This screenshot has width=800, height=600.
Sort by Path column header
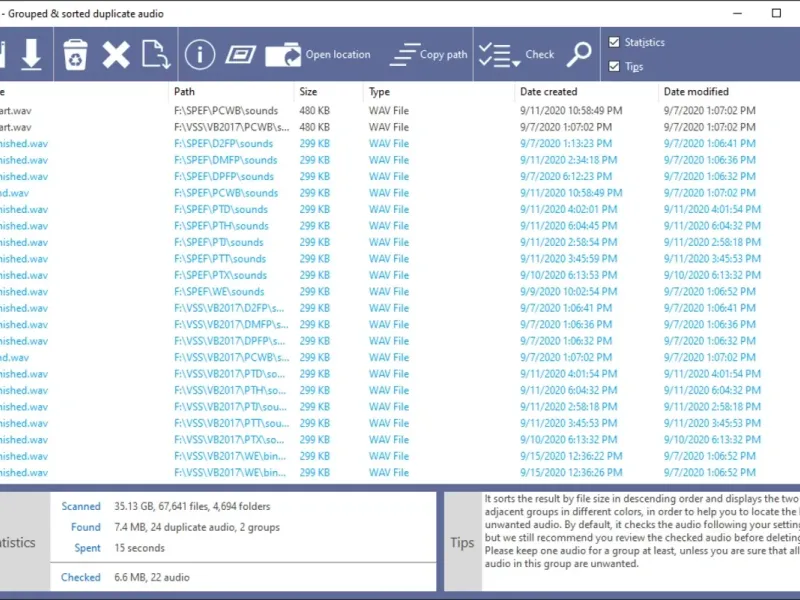click(184, 92)
